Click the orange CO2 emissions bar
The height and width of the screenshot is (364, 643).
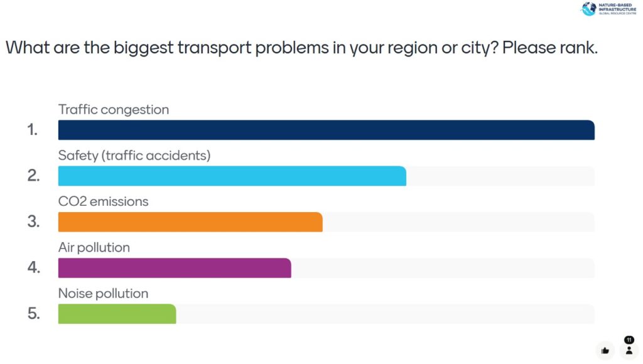click(x=190, y=222)
